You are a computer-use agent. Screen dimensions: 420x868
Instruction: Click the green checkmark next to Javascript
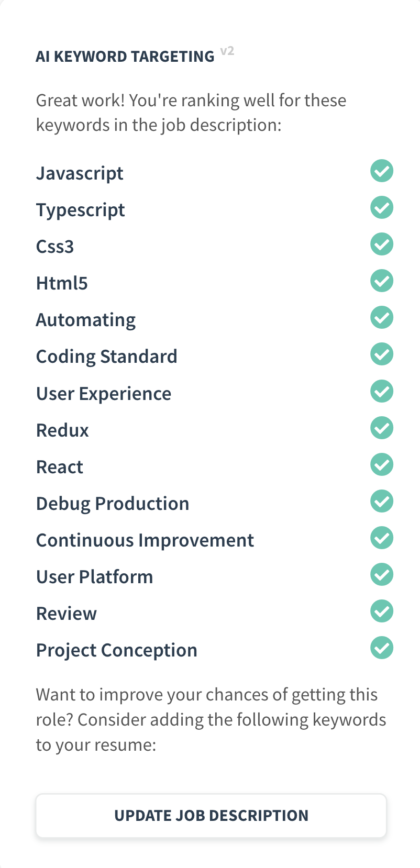pos(382,171)
